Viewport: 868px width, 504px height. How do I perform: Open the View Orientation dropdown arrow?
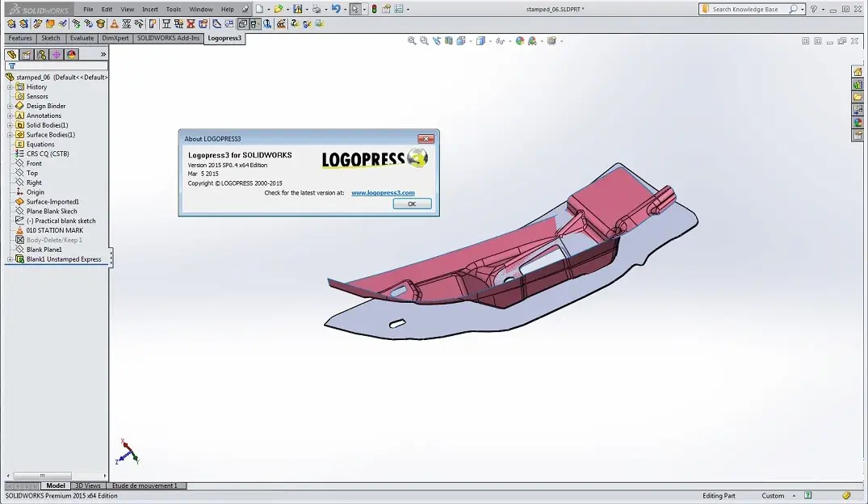click(471, 41)
